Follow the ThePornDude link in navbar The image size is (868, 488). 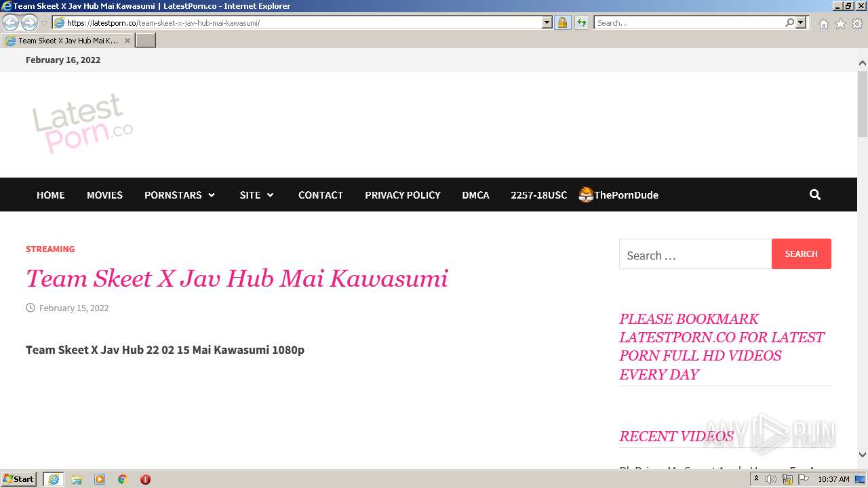coord(618,195)
